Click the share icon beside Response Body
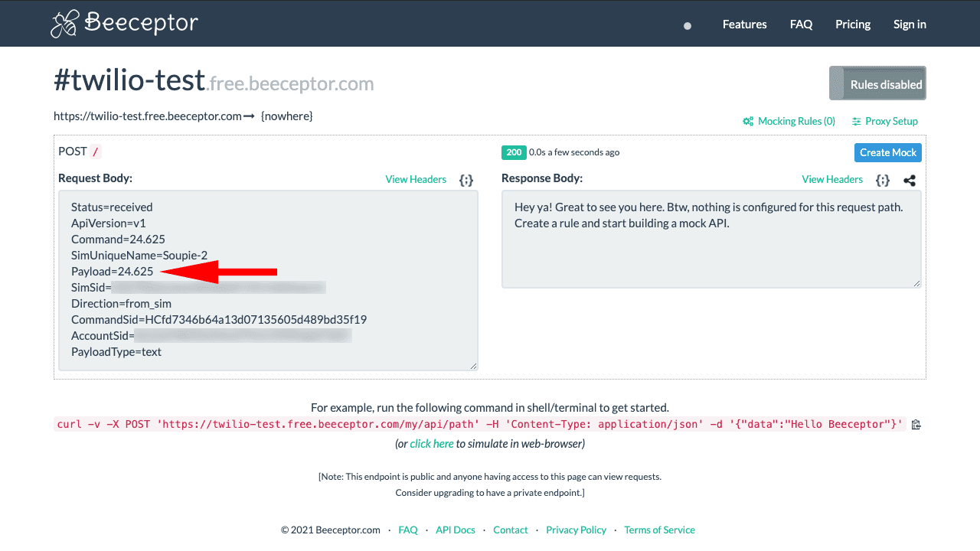The image size is (980, 551). pos(910,181)
